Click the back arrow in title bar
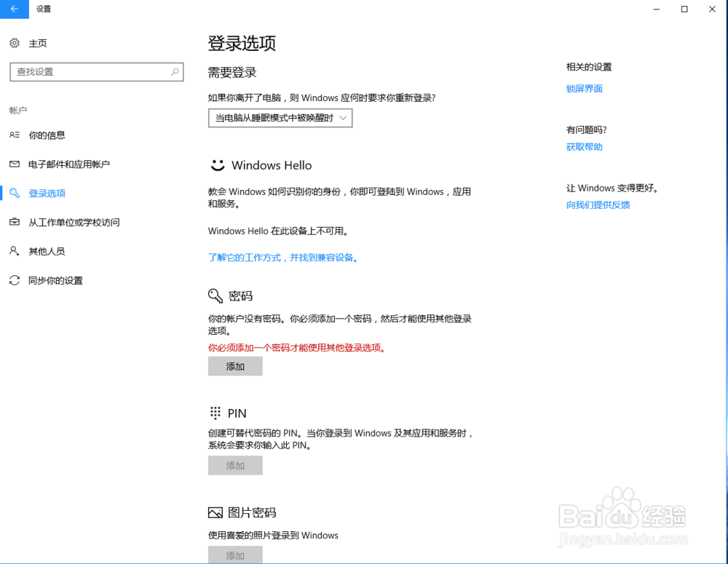The image size is (728, 564). tap(15, 9)
